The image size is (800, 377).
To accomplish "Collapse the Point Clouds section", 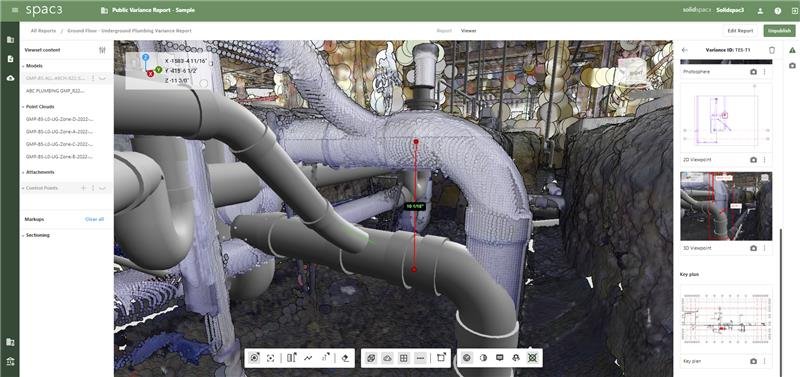I will [x=23, y=107].
